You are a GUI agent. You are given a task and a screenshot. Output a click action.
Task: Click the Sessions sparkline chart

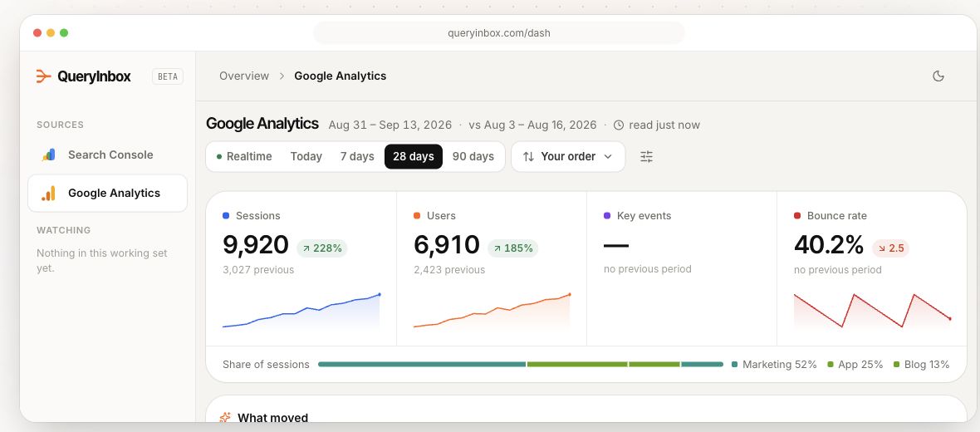point(301,311)
